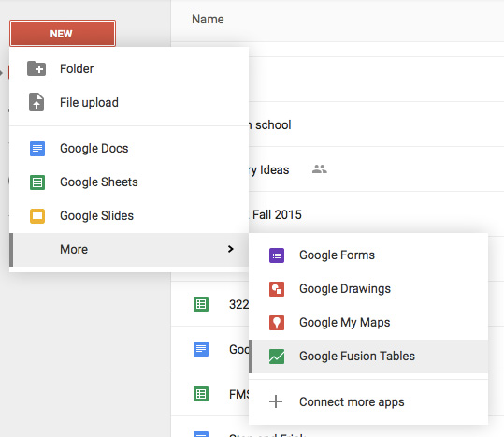The width and height of the screenshot is (504, 437).
Task: Click the Google Sheets green icon
Action: tap(37, 182)
